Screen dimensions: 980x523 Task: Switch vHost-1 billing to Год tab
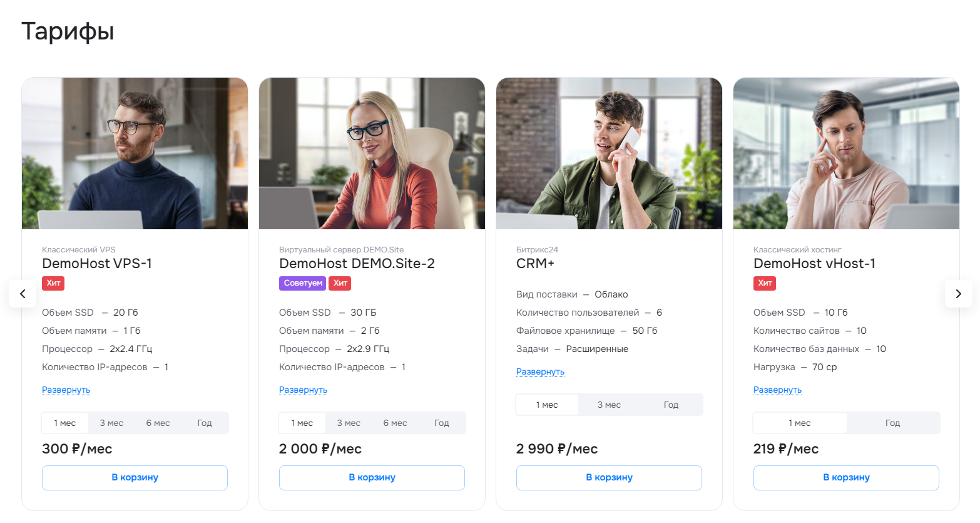coord(892,423)
